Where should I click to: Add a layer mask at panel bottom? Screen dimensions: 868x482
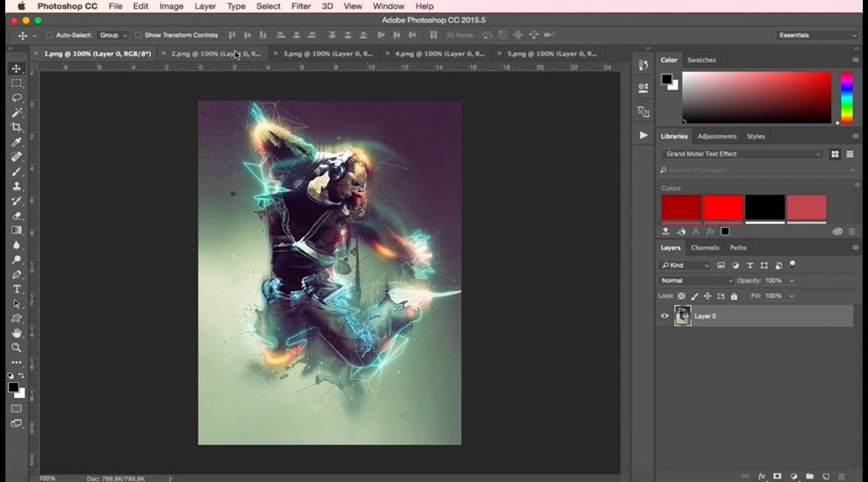(778, 476)
